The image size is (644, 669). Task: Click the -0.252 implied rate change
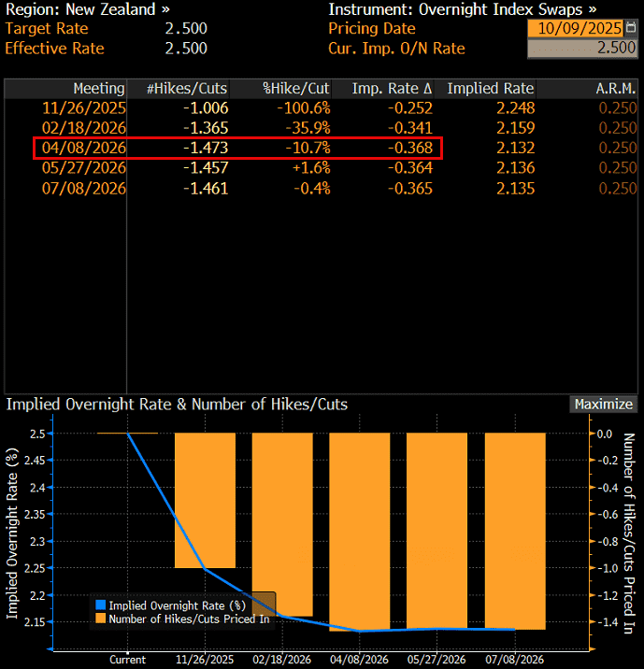click(x=410, y=108)
